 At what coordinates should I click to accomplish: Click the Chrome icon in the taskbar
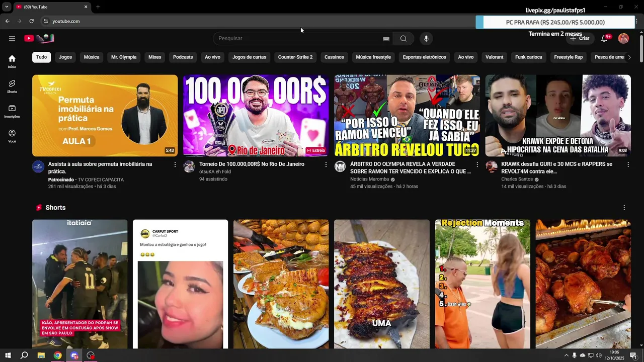pos(58,355)
